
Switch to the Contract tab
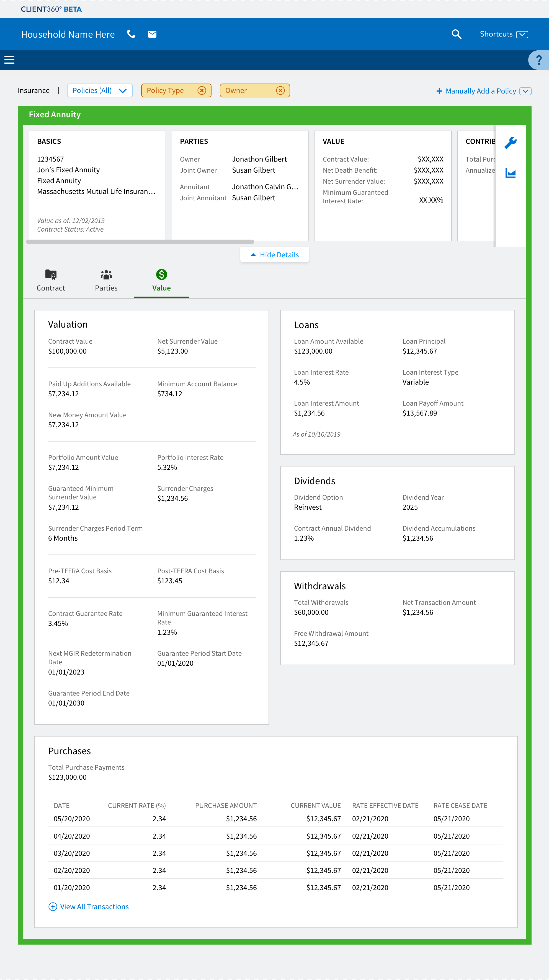(x=51, y=281)
